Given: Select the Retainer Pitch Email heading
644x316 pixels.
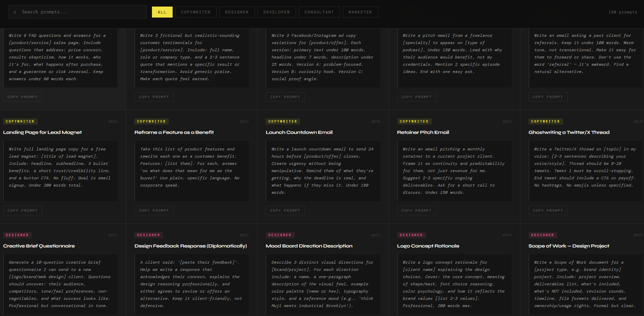Looking at the screenshot, I should point(423,133).
